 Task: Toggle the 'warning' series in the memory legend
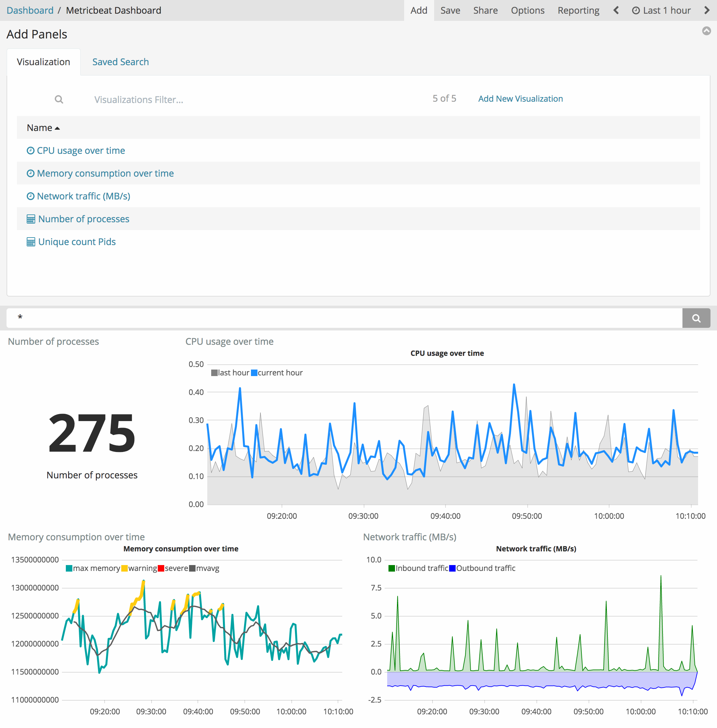point(142,568)
